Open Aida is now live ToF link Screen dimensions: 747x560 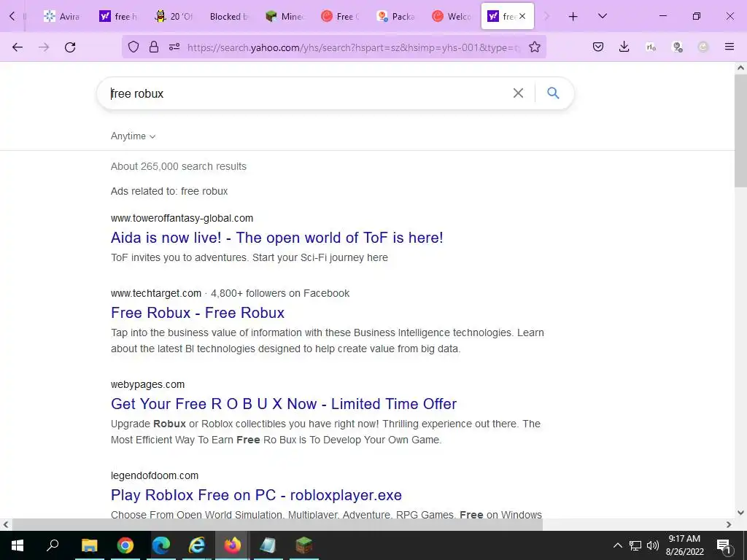(276, 238)
